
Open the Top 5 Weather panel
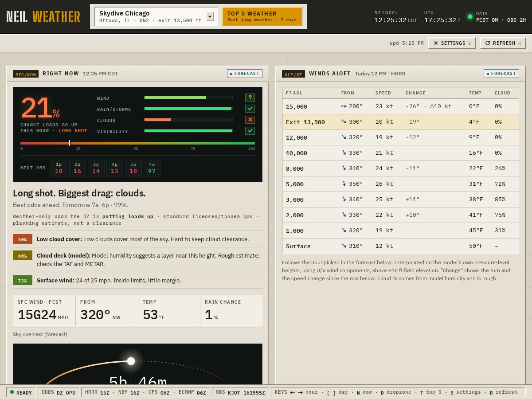[262, 16]
